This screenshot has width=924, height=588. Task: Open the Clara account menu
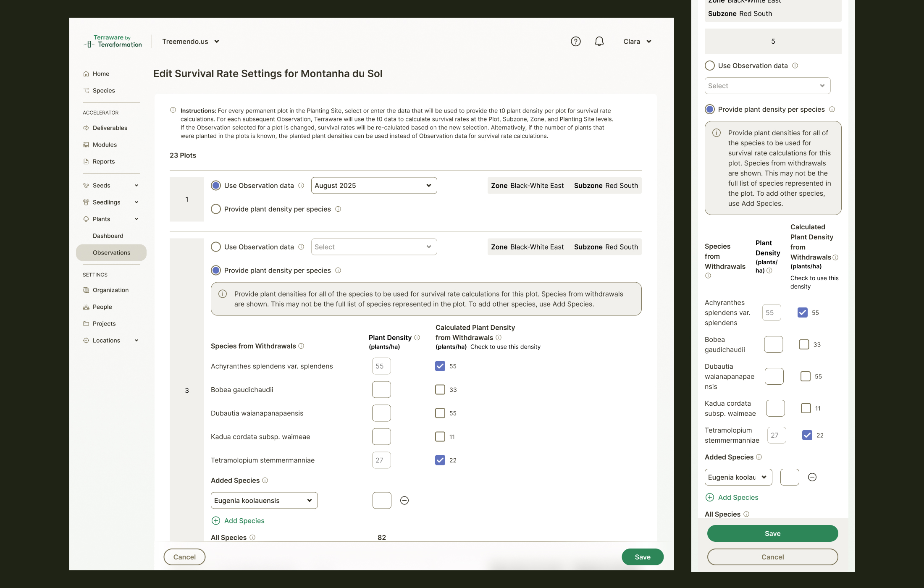click(637, 41)
